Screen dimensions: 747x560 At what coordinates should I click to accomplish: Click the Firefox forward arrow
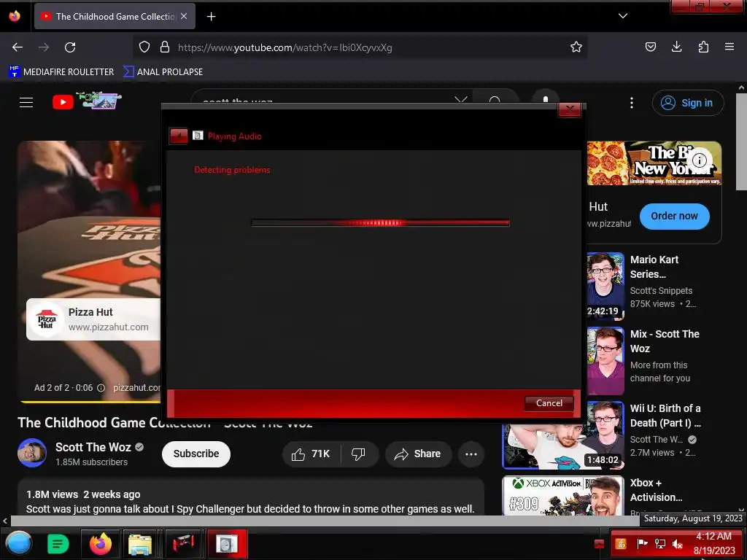44,47
